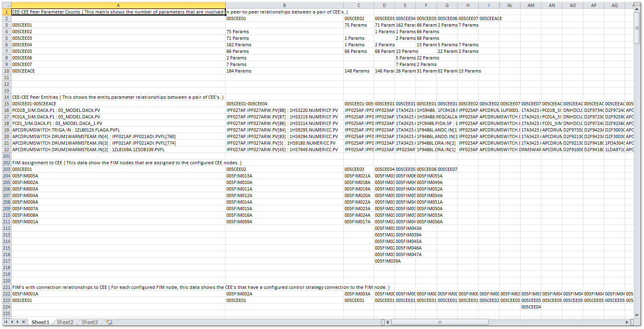
Task: Select the 'CEE-CEE Peer Parameter Counts' title cell
Action: click(118, 12)
